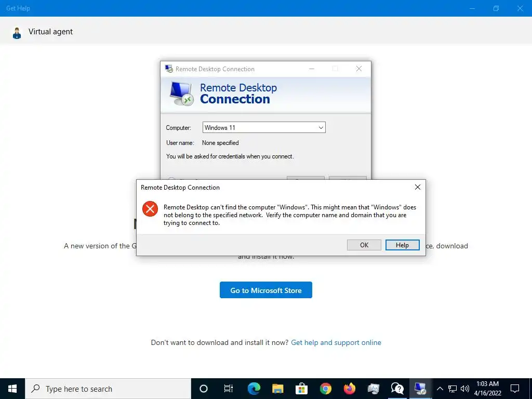The width and height of the screenshot is (532, 399).
Task: Launch Firefox from taskbar
Action: tap(349, 389)
